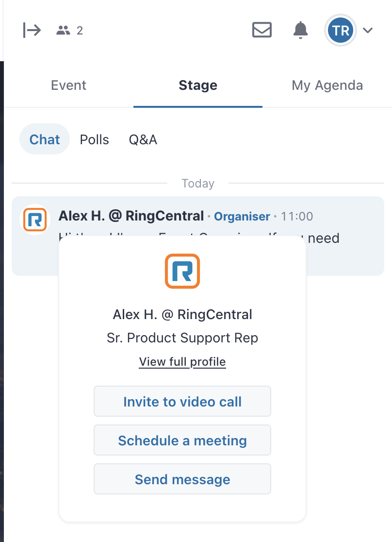
Task: Open the attendees list people icon
Action: click(x=63, y=31)
